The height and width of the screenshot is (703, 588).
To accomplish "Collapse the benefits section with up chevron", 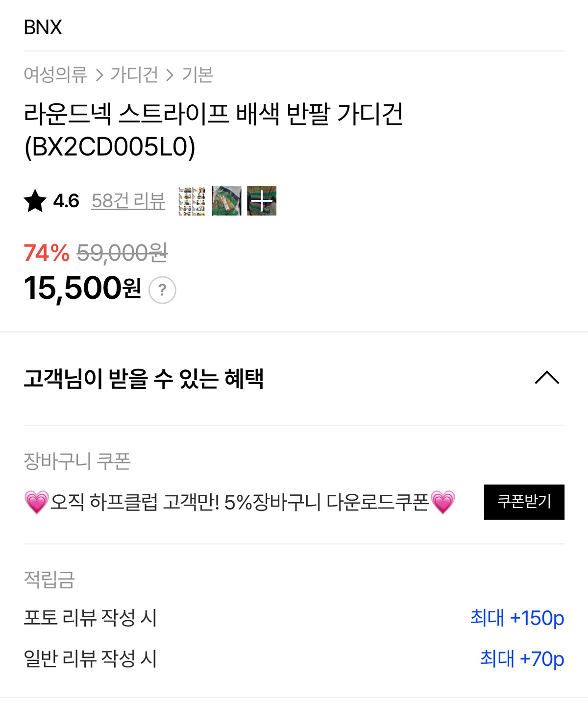I will point(547,377).
